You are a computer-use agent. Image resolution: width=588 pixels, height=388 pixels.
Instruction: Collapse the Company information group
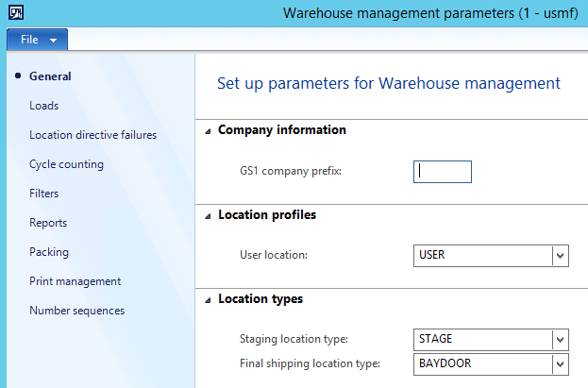click(x=208, y=131)
